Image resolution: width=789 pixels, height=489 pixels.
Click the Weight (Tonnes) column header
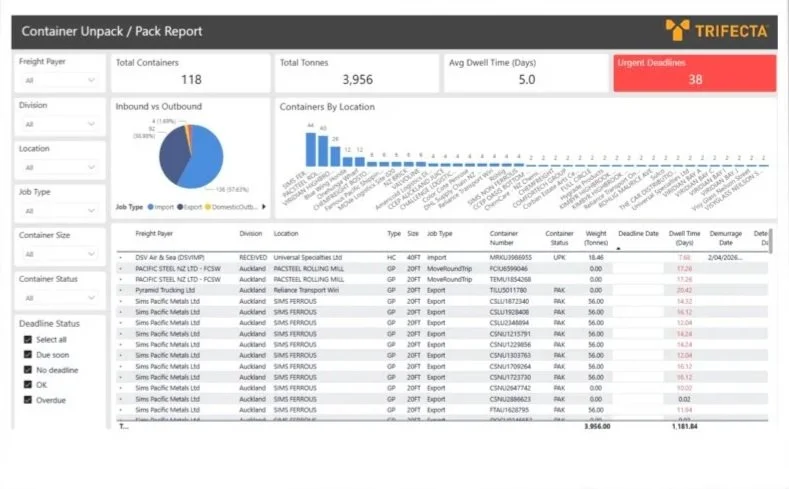[596, 238]
